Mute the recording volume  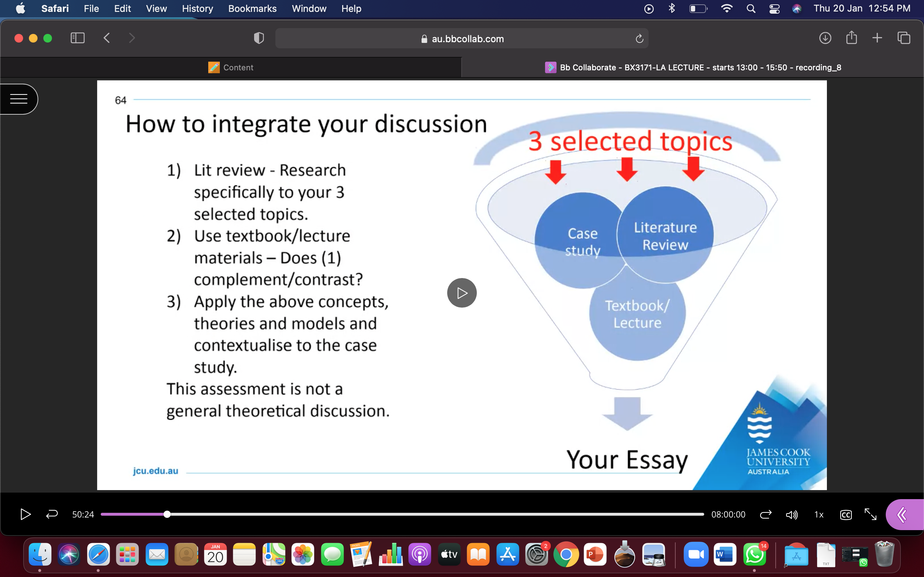[792, 515]
